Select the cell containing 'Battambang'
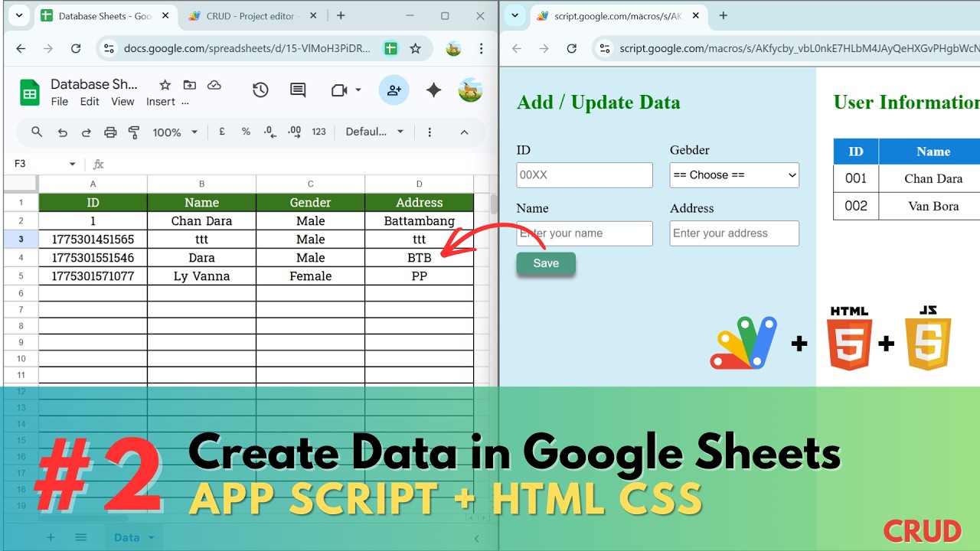 (420, 221)
